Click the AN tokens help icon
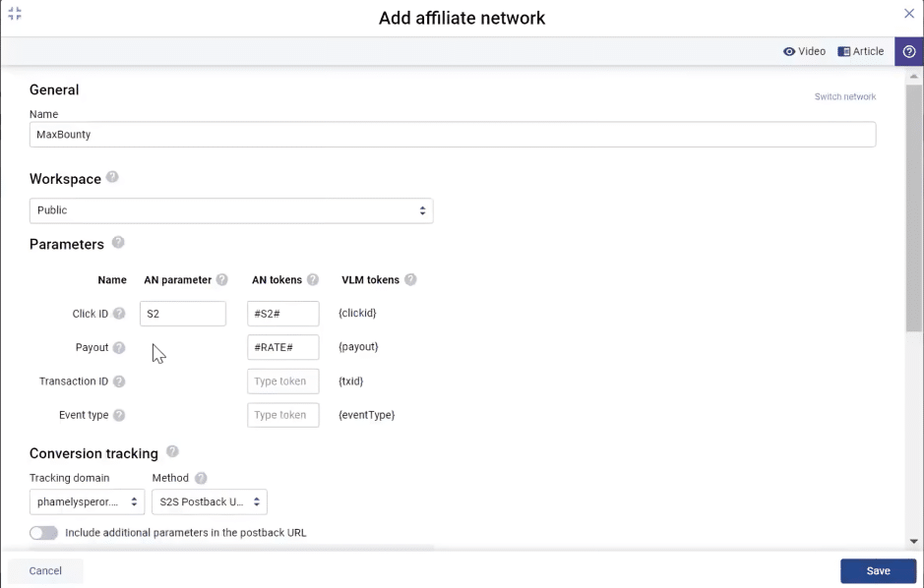The width and height of the screenshot is (924, 588). coord(312,279)
